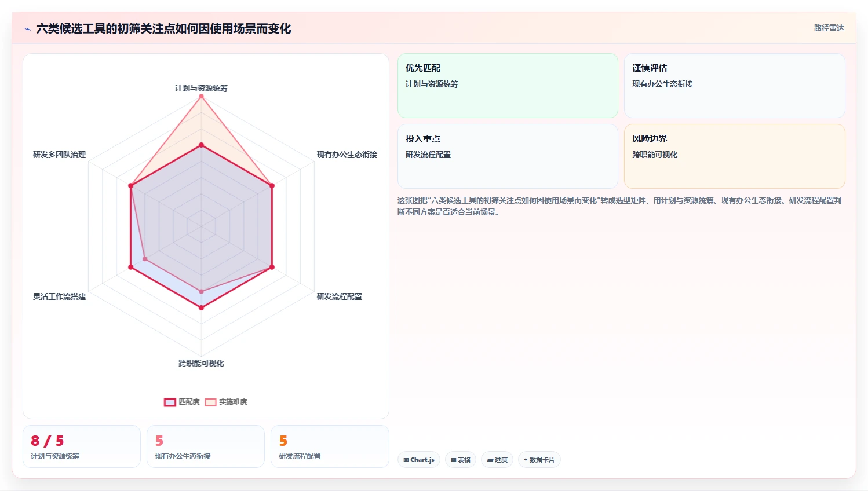Click the 匹配度 data point on 灵活工作流搭建 axis
The height and width of the screenshot is (491, 868).
tap(131, 267)
